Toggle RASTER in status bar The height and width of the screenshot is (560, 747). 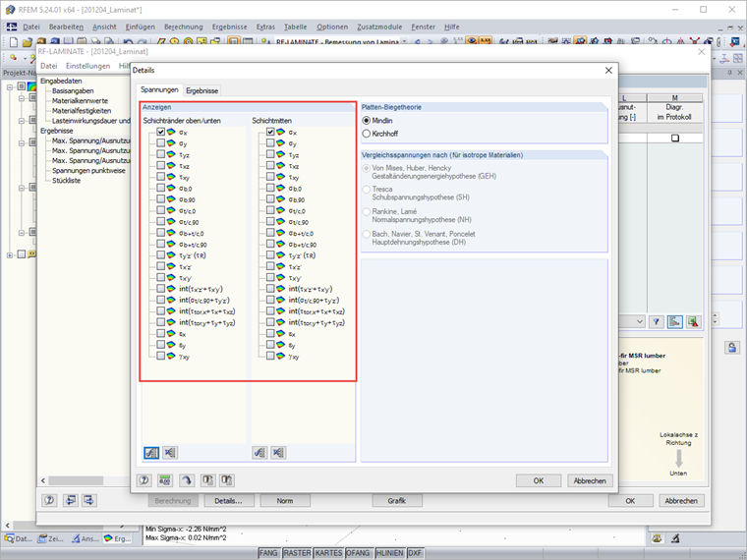[x=297, y=553]
